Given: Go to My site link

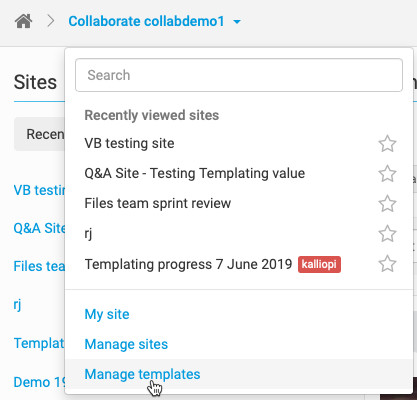Looking at the screenshot, I should 107,314.
